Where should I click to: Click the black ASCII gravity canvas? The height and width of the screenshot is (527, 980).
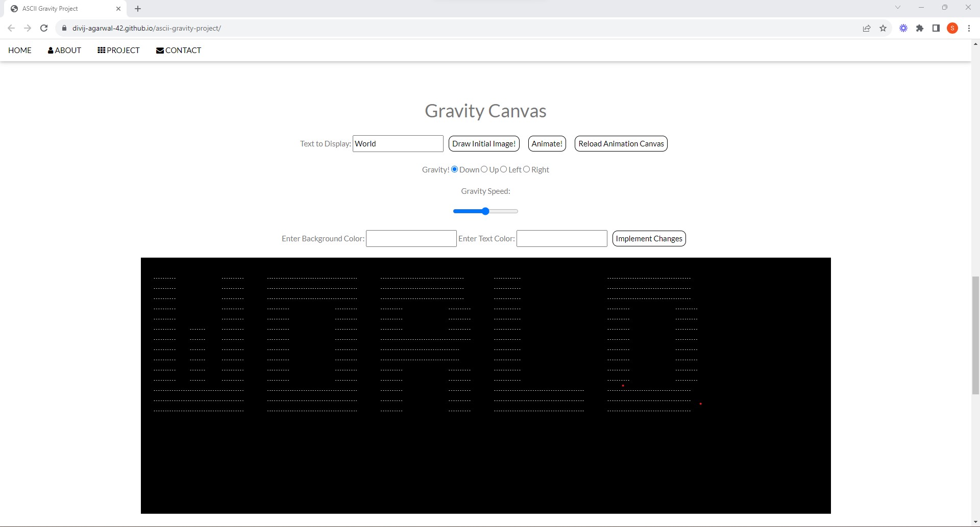[486, 386]
